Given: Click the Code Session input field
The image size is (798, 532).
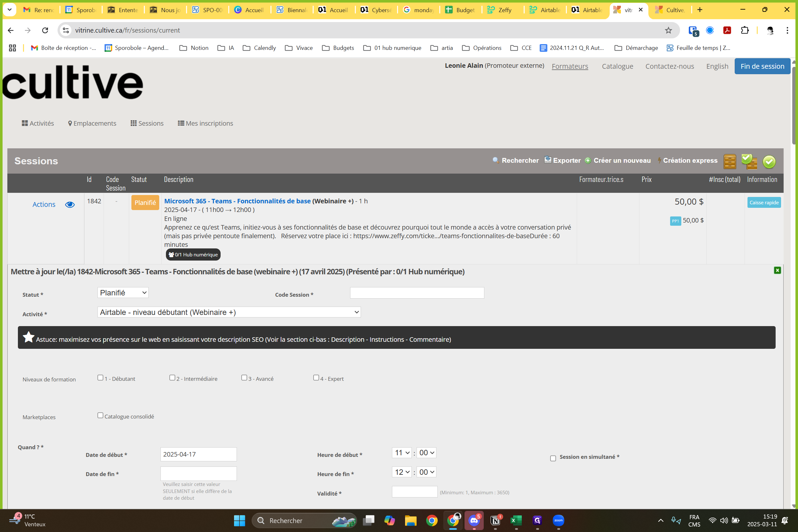Looking at the screenshot, I should coord(417,293).
